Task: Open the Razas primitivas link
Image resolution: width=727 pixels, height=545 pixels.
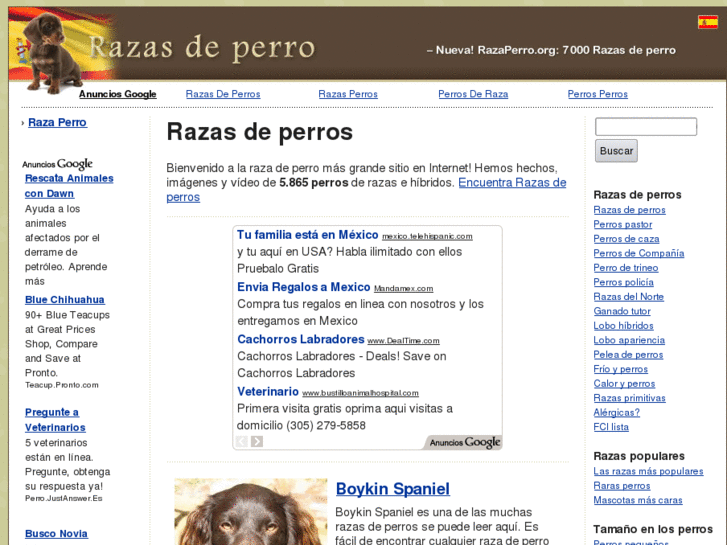Action: coord(630,398)
